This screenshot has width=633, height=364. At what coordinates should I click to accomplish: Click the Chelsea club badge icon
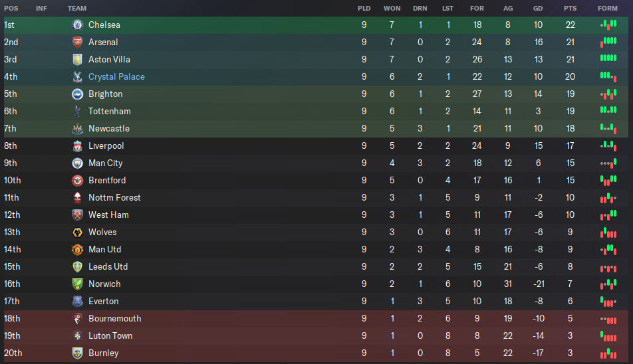point(77,25)
